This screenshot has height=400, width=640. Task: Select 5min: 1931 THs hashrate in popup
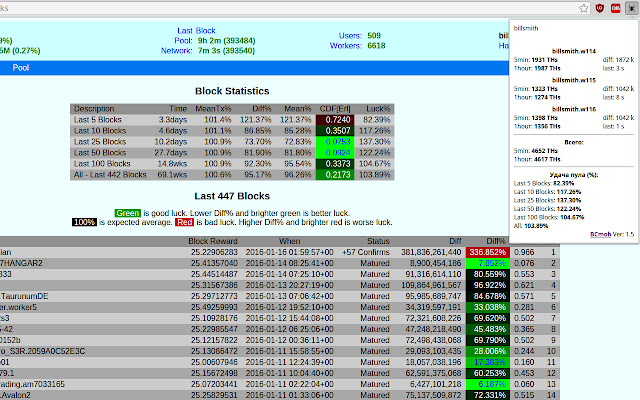tap(536, 60)
